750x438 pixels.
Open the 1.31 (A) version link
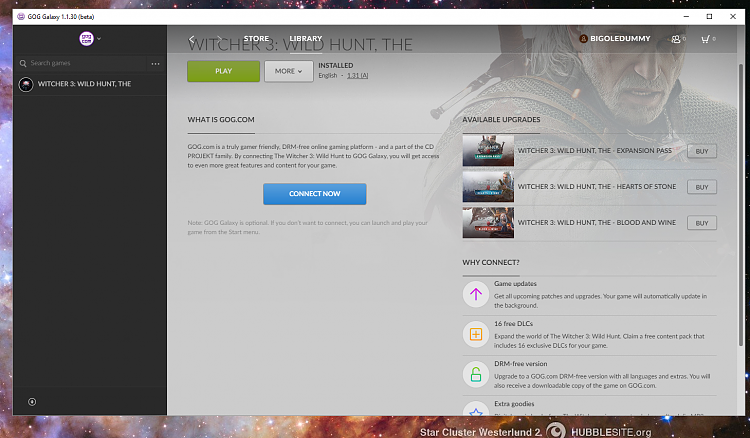[x=357, y=76]
